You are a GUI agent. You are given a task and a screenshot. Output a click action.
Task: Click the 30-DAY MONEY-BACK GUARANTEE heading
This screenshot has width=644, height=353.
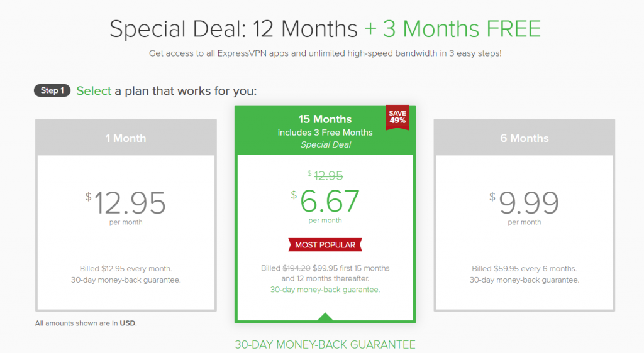325,344
